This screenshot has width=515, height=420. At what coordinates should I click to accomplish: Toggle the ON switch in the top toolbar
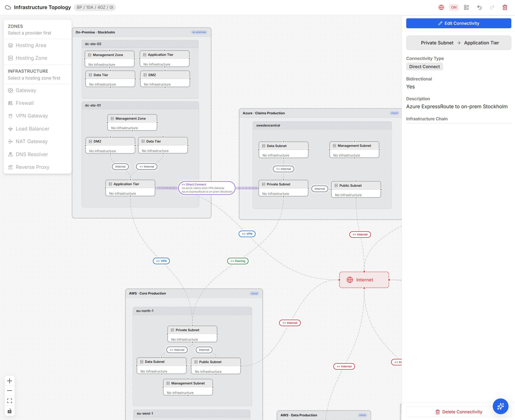[454, 7]
